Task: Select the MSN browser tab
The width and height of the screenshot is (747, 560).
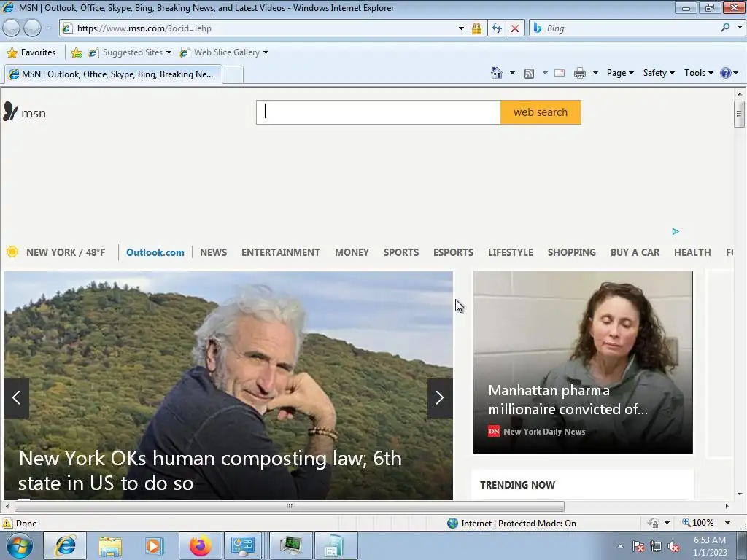Action: coord(113,74)
